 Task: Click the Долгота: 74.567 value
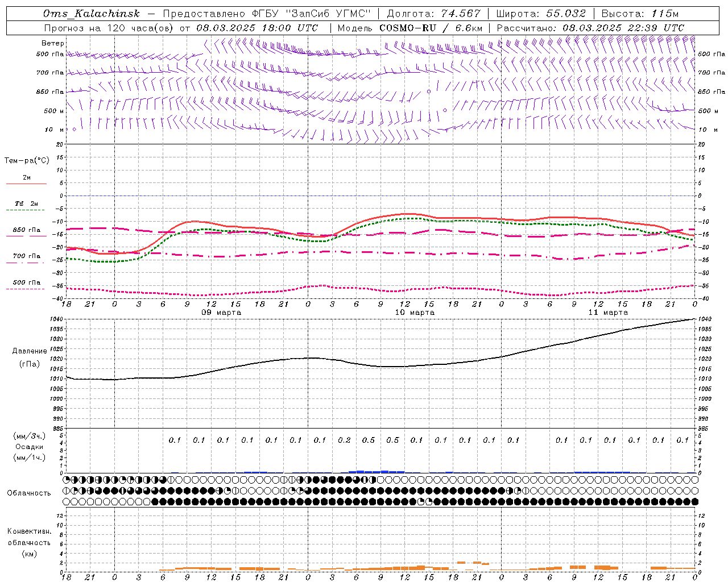(x=434, y=14)
